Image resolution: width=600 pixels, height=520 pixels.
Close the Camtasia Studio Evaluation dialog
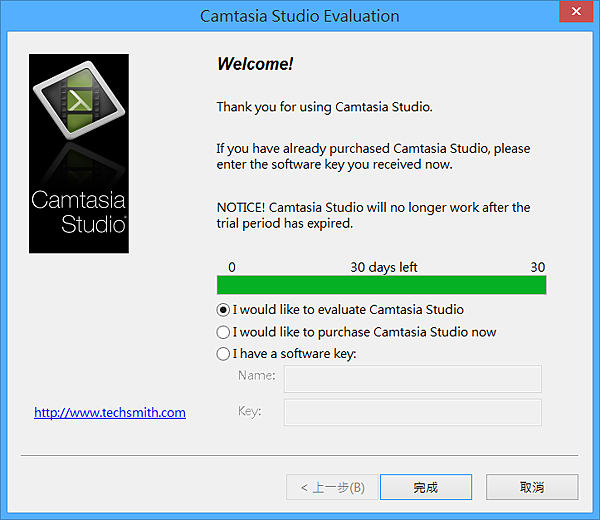[576, 11]
